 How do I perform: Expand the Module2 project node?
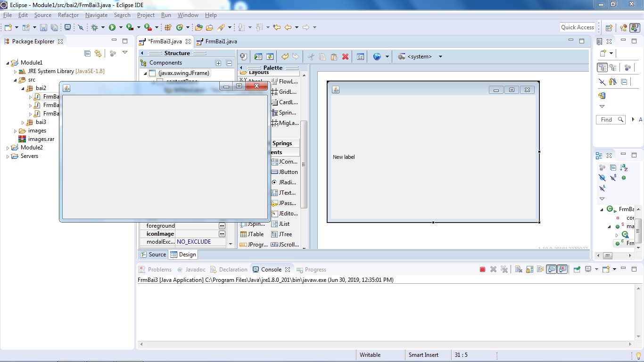coord(8,148)
